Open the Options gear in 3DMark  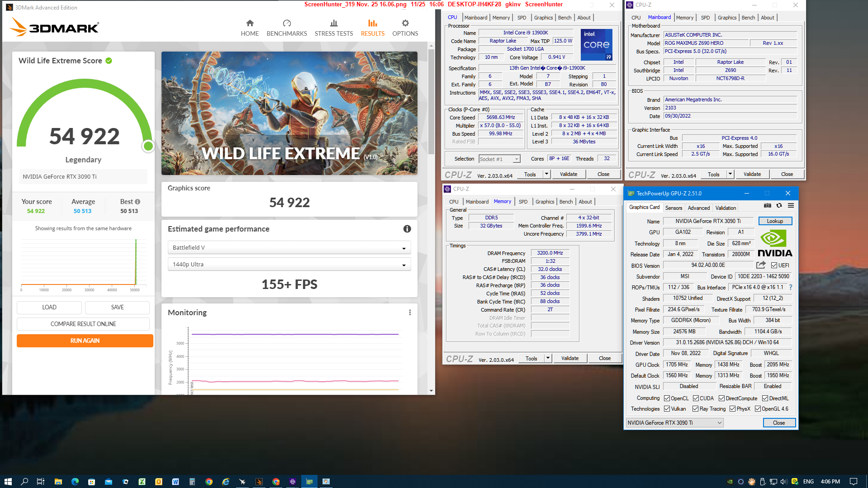[x=405, y=28]
